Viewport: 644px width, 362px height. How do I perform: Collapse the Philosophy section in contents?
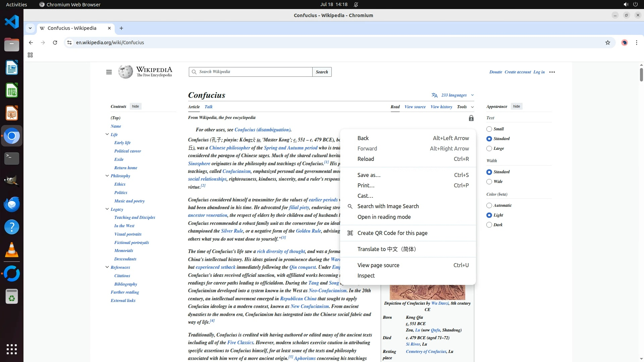pyautogui.click(x=107, y=176)
